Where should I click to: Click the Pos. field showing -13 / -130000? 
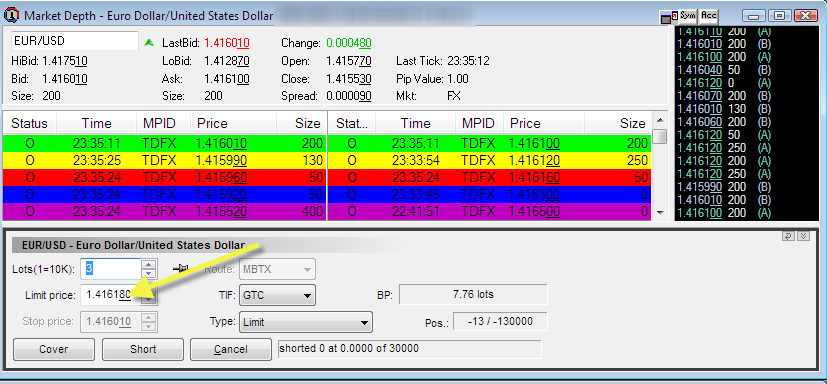[500, 321]
